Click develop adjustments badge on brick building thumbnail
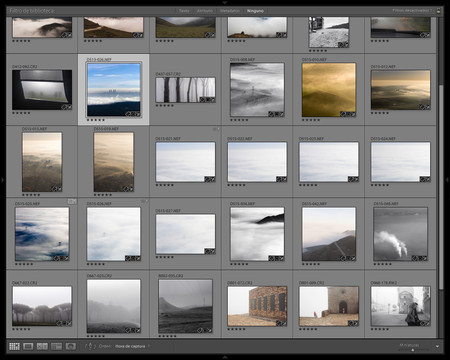 [284, 323]
